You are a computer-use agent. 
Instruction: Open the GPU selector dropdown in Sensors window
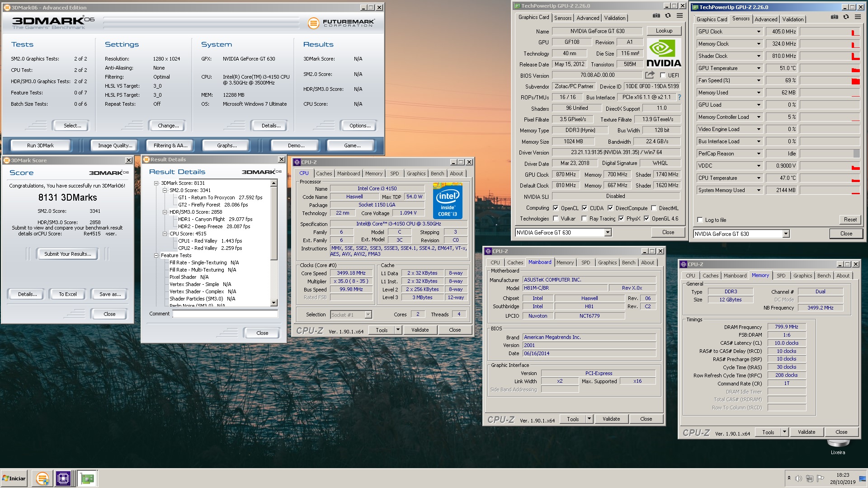click(x=786, y=234)
